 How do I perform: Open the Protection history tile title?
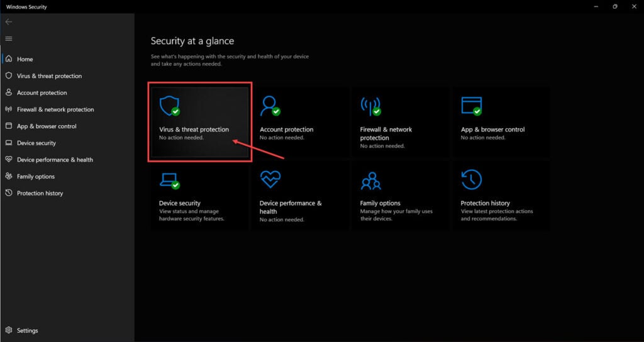485,203
